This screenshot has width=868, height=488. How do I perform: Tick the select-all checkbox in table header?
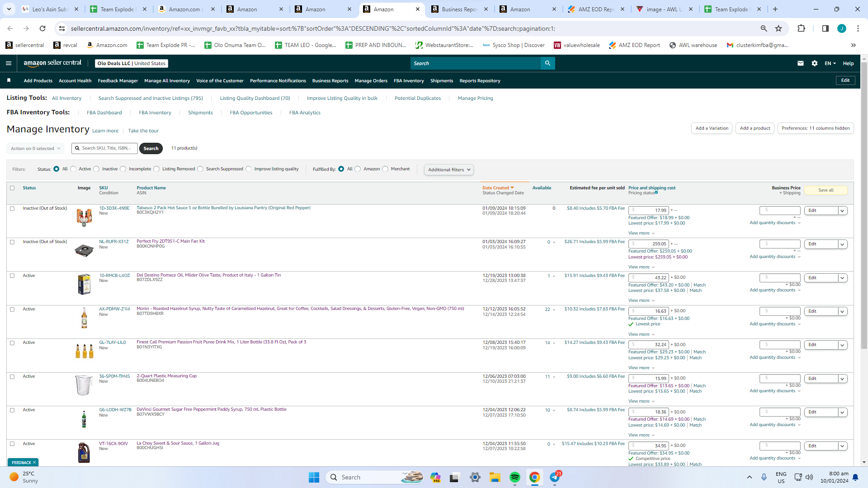tap(12, 188)
